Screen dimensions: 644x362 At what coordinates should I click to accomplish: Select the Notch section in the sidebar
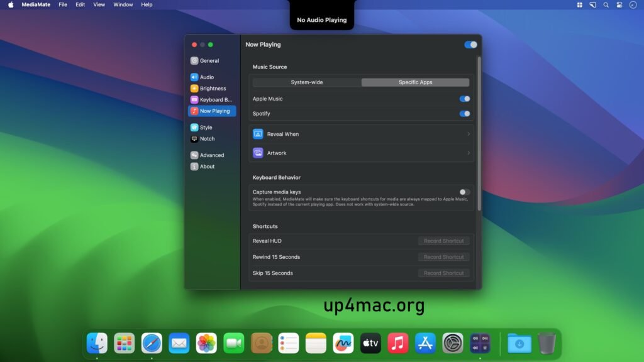(x=208, y=138)
